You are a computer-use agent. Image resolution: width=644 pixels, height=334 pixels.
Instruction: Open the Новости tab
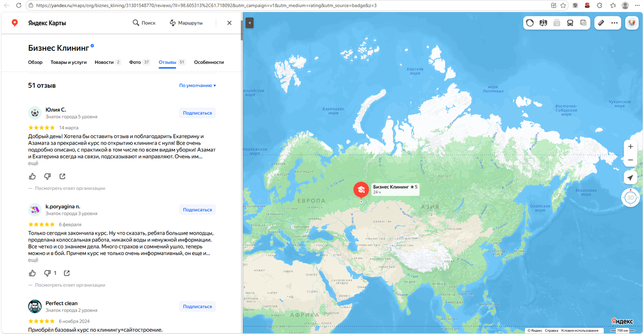click(x=108, y=62)
